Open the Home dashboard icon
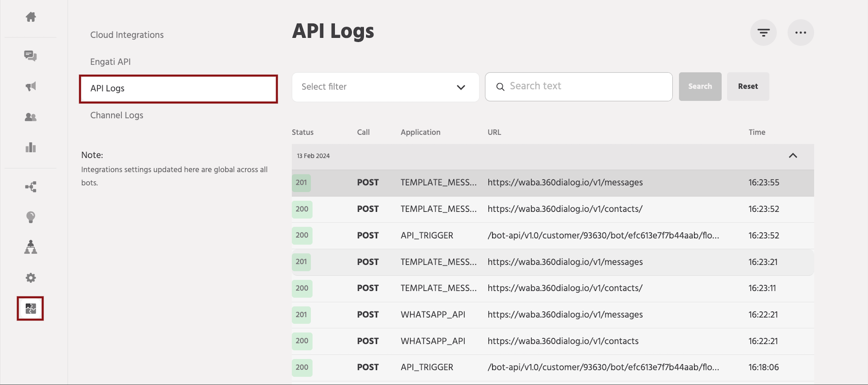The width and height of the screenshot is (868, 385). coord(30,17)
